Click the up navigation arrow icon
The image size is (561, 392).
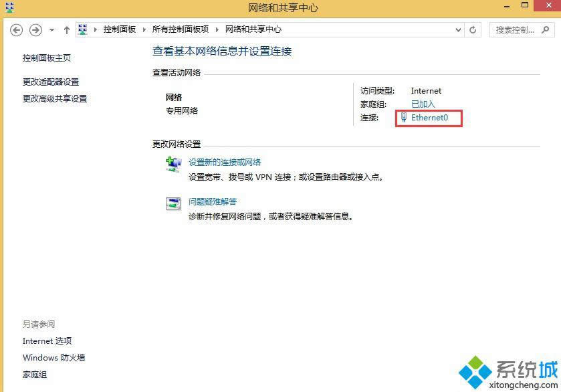pyautogui.click(x=66, y=29)
